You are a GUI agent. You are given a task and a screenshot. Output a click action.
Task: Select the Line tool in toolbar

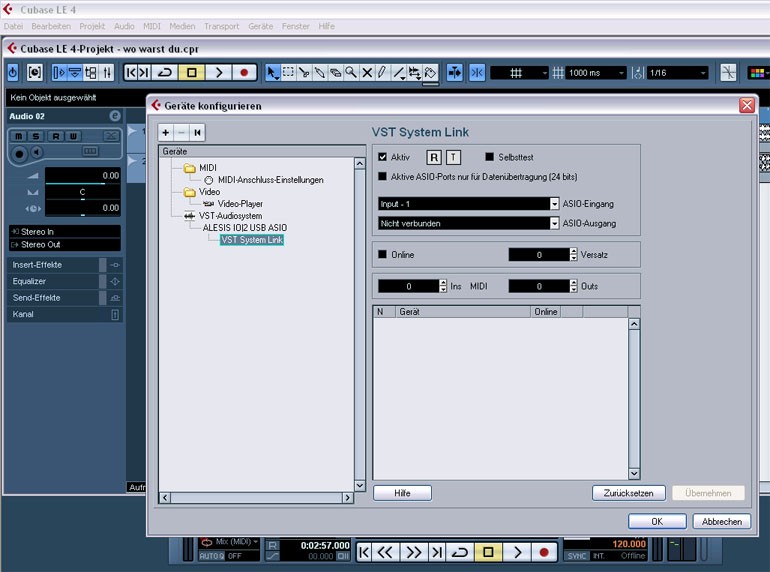398,73
